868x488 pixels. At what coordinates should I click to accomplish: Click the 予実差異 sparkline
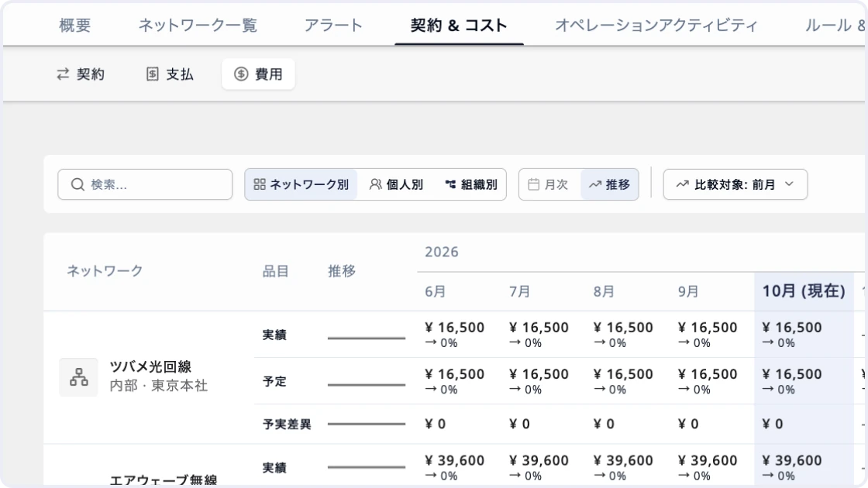point(367,424)
